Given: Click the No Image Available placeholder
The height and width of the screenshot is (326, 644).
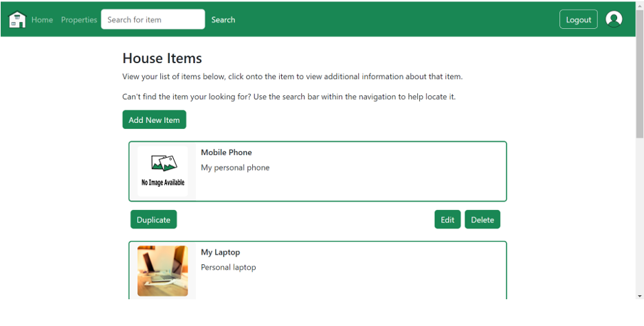Looking at the screenshot, I should tap(163, 171).
